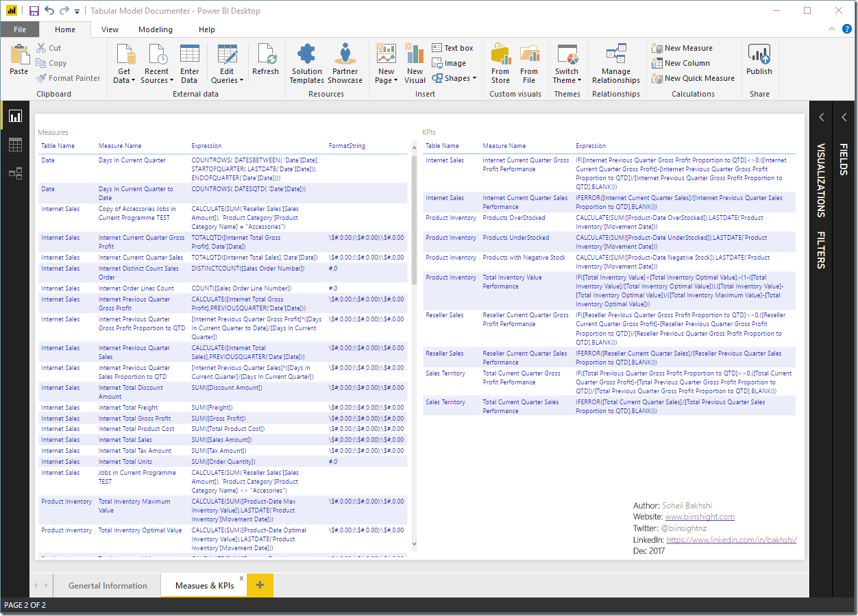Open Partner Showcase

coord(345,64)
